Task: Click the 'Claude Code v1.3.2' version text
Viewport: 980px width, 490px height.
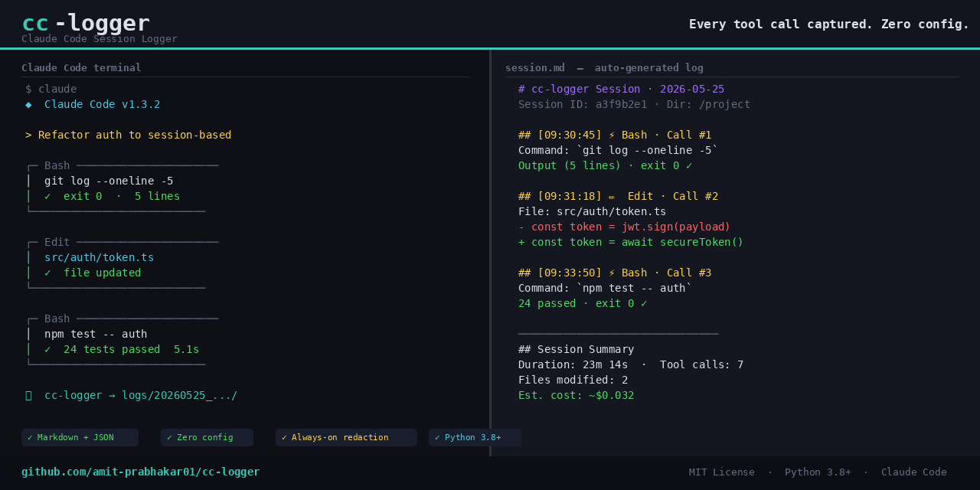Action: click(103, 105)
